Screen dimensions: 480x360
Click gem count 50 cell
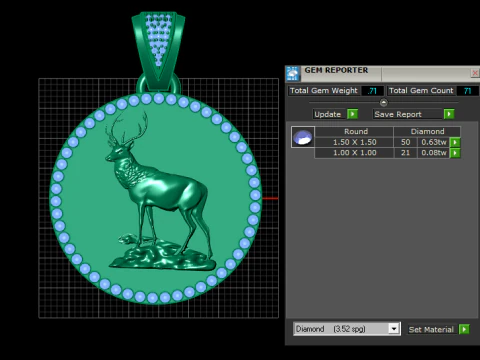(x=405, y=142)
